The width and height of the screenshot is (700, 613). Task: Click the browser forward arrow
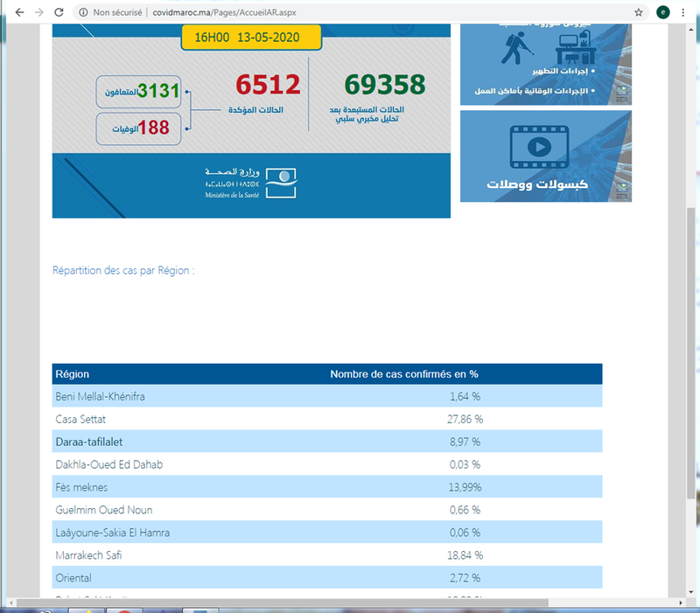pyautogui.click(x=38, y=12)
